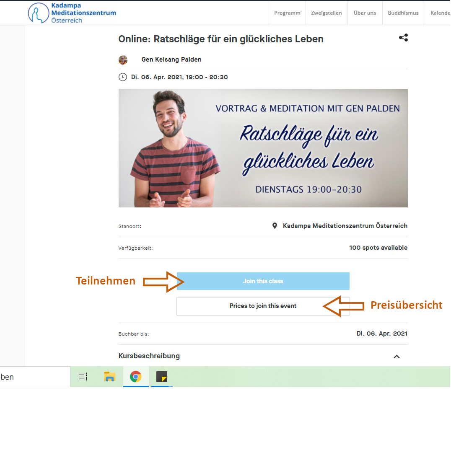Open the Zweigstellen menu item
451x476 pixels.
pyautogui.click(x=326, y=13)
